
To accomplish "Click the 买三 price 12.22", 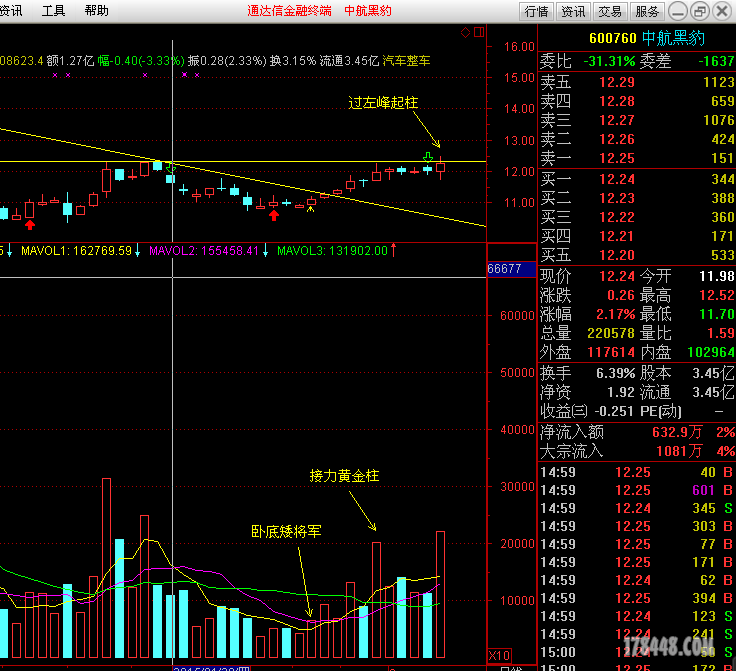I will 617,217.
